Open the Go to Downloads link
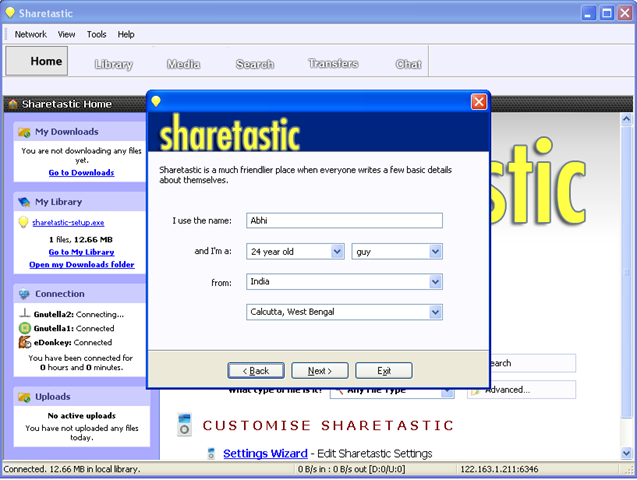This screenshot has width=637, height=480. point(81,173)
